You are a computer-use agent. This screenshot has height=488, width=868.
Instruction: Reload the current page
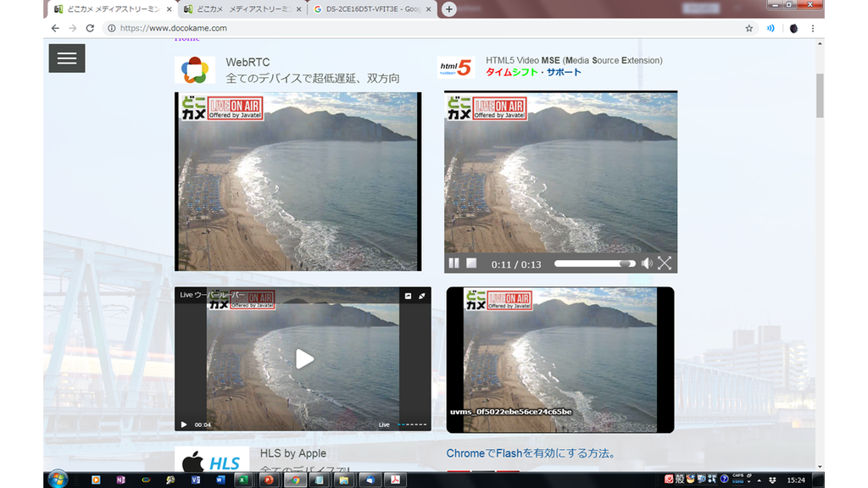tap(90, 28)
